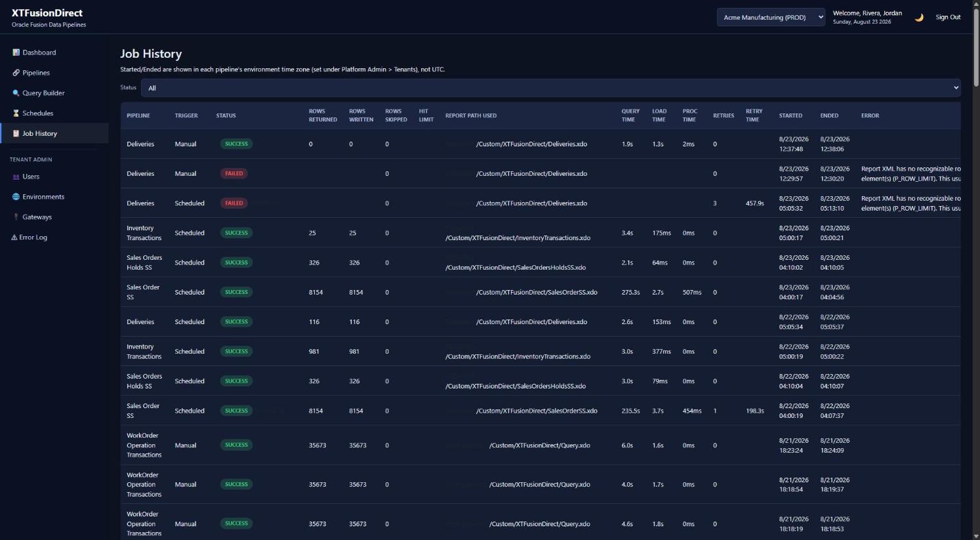The height and width of the screenshot is (540, 980).
Task: Click the Users people icon
Action: tap(16, 177)
